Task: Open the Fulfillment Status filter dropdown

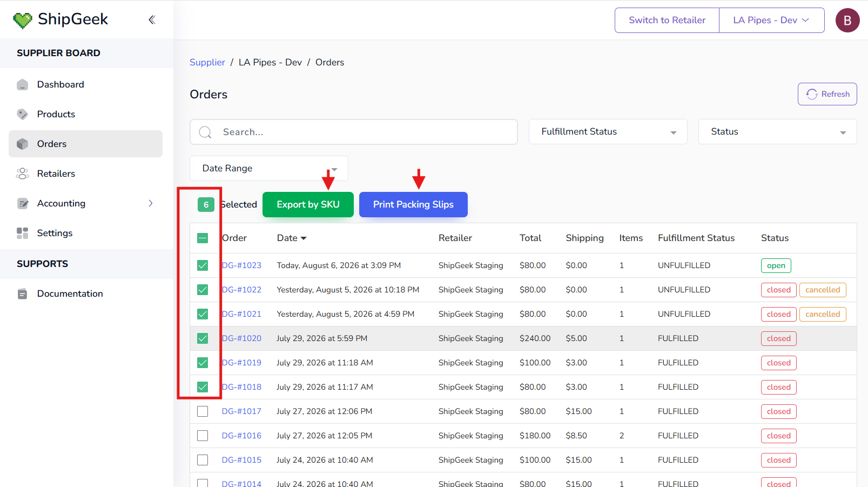Action: [608, 132]
